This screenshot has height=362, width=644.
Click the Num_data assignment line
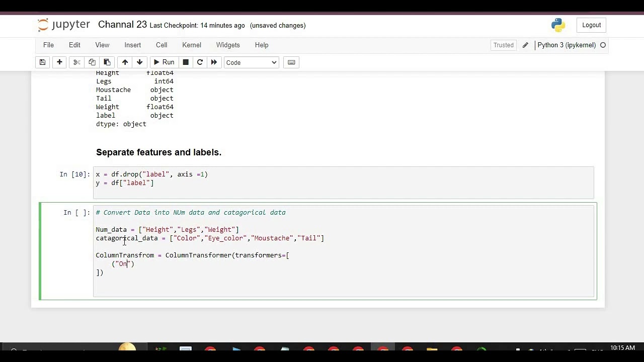[168, 230]
